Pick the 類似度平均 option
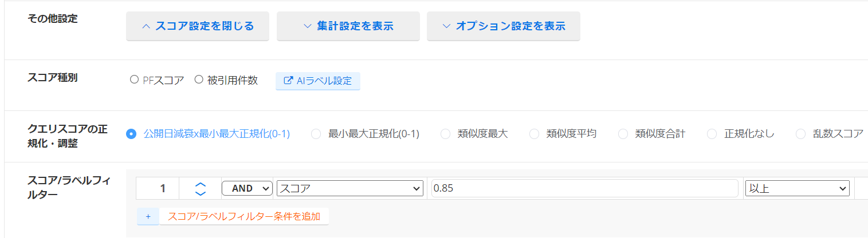This screenshot has width=868, height=238. click(534, 134)
